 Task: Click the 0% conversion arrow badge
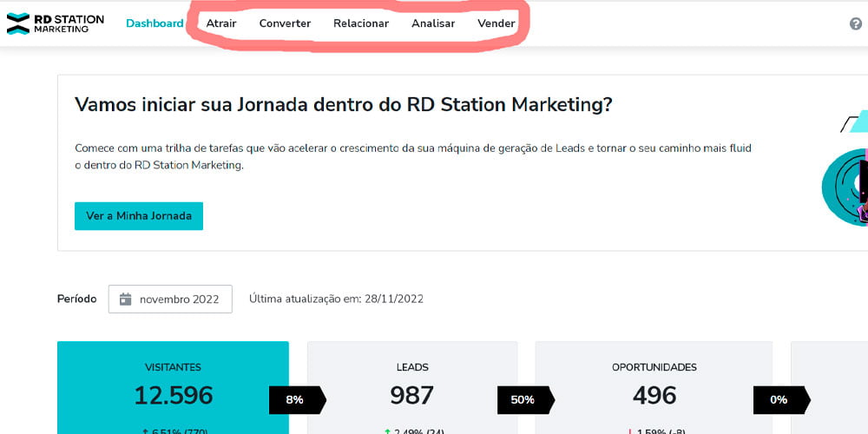point(782,399)
